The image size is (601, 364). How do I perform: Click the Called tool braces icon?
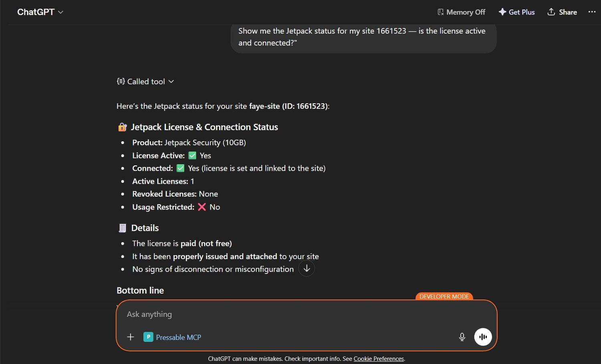coord(121,81)
